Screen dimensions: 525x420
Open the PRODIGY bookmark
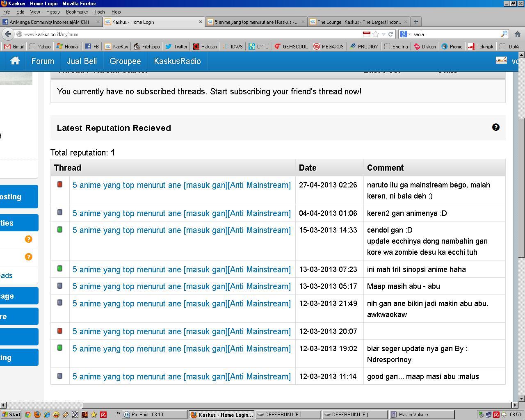pos(364,46)
